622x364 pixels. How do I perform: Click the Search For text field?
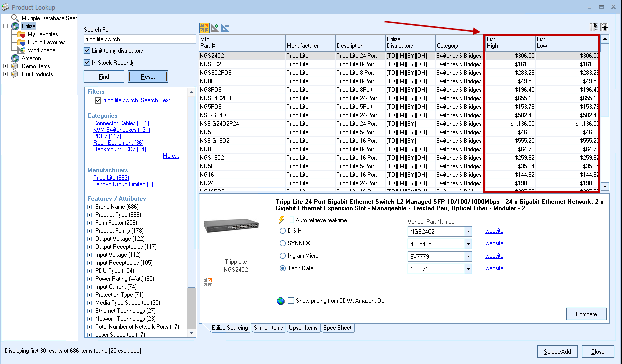140,39
